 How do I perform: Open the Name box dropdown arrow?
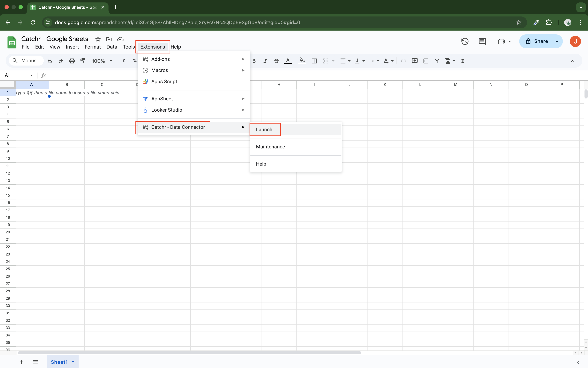click(31, 75)
